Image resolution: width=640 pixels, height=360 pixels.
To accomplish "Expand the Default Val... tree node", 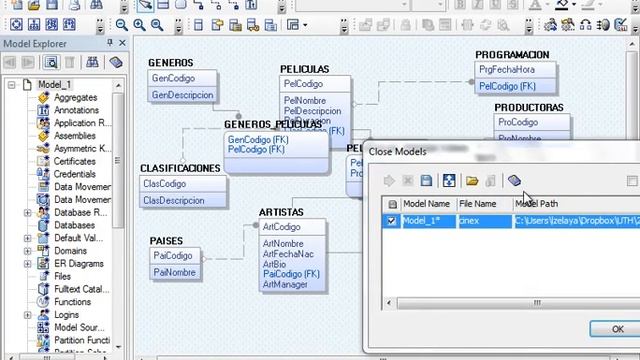I will click(27, 238).
